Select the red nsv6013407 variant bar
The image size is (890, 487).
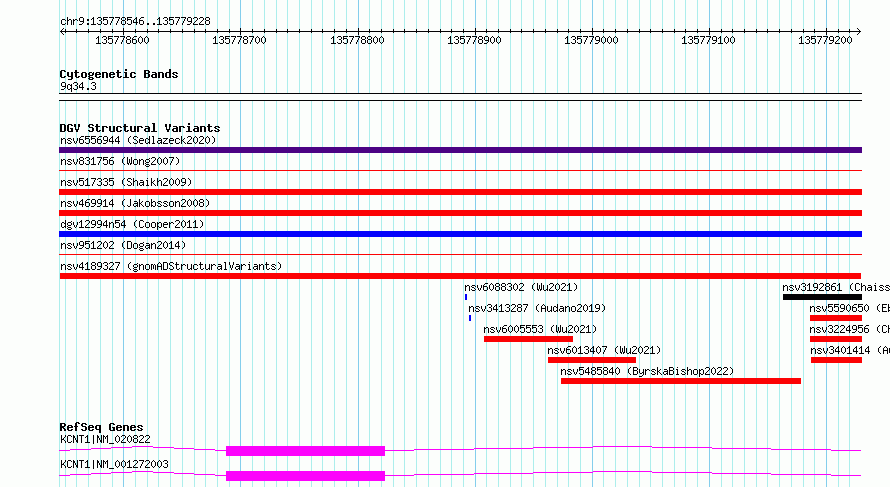[x=592, y=360]
